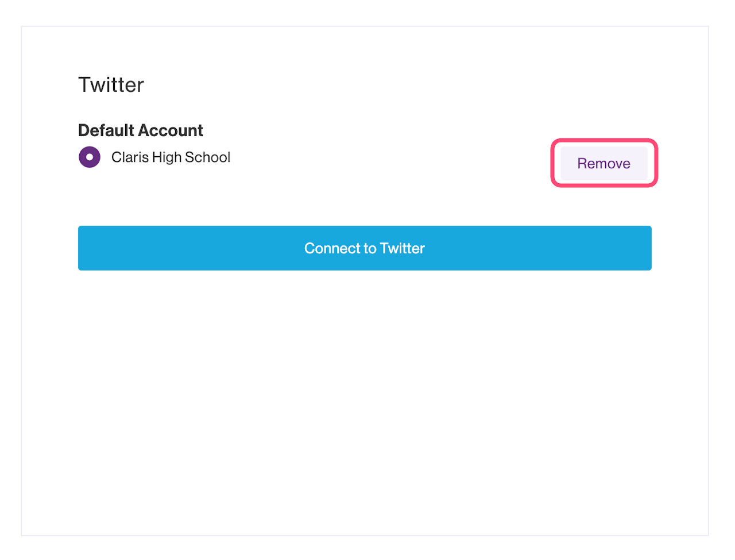The width and height of the screenshot is (735, 560).
Task: Select the Twitter title text
Action: point(111,85)
